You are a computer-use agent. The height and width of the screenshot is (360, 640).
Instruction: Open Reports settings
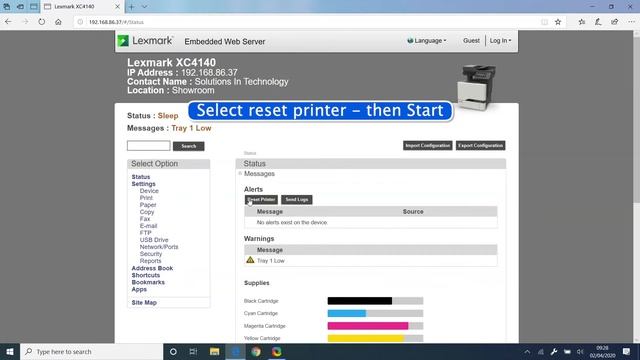[150, 261]
